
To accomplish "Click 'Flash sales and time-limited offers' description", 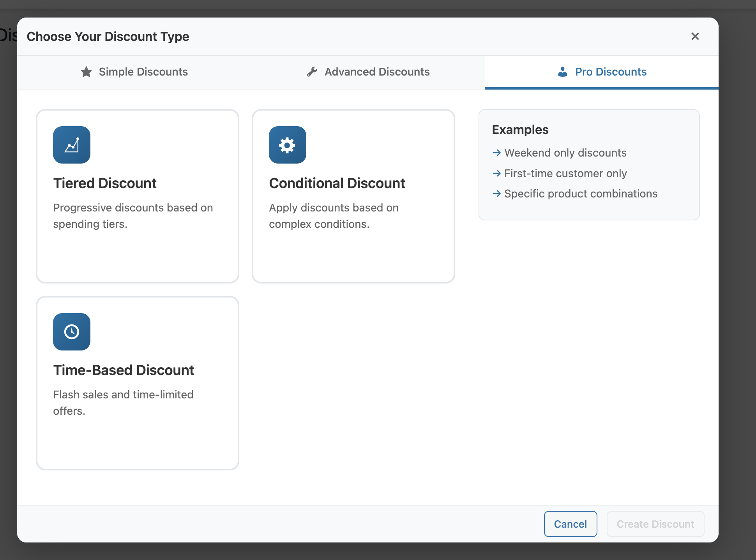I will pos(123,403).
